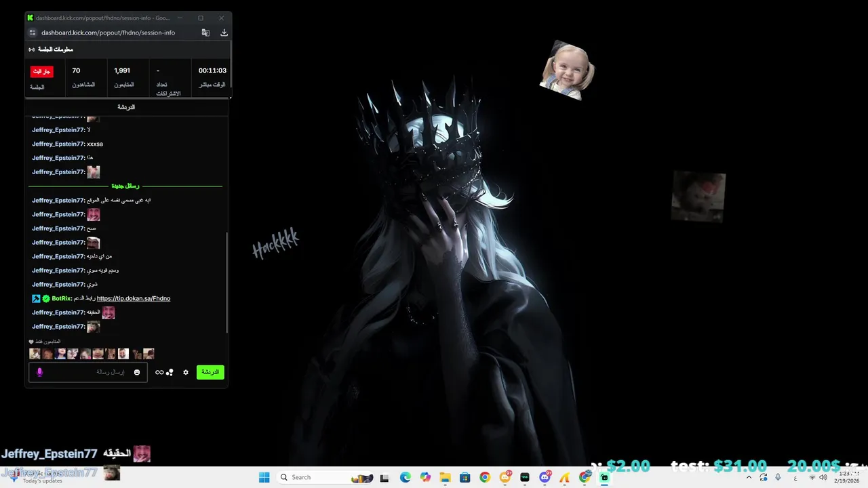Open the site settings icon beside the URL
The image size is (868, 488).
tap(32, 33)
